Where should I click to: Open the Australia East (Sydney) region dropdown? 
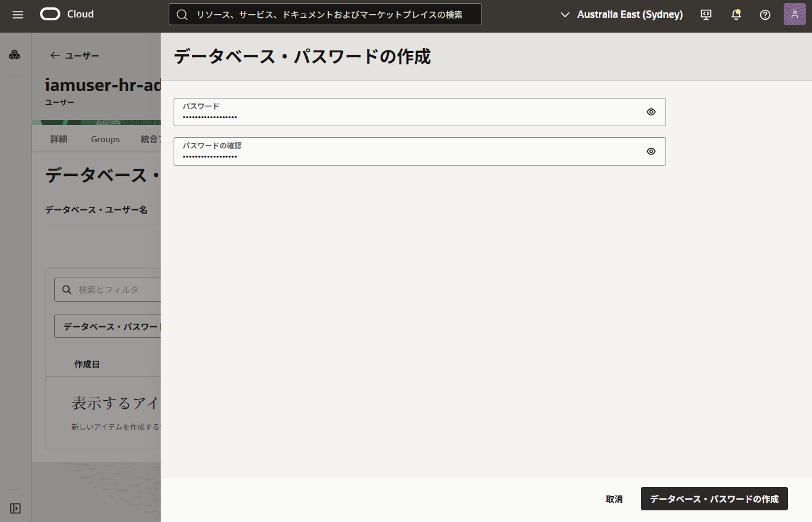pyautogui.click(x=621, y=14)
